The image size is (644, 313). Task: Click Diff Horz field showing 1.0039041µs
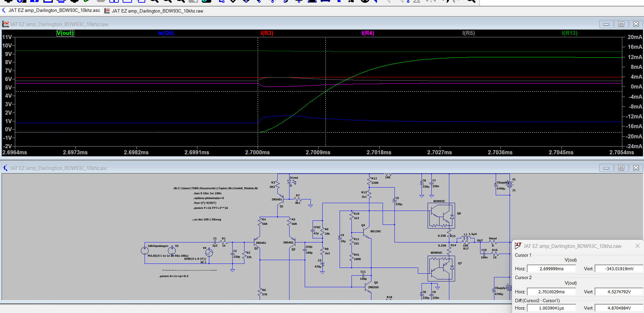tap(551, 308)
